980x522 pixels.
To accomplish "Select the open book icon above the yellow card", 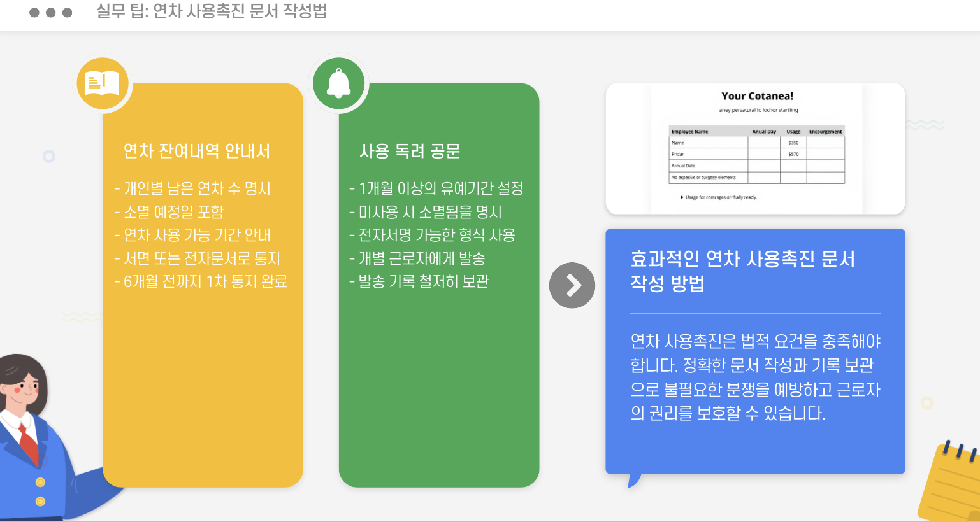I will [103, 83].
